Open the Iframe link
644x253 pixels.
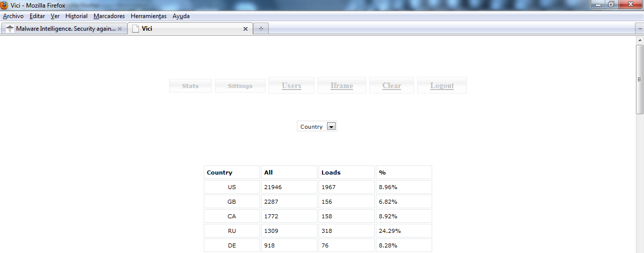pos(342,86)
